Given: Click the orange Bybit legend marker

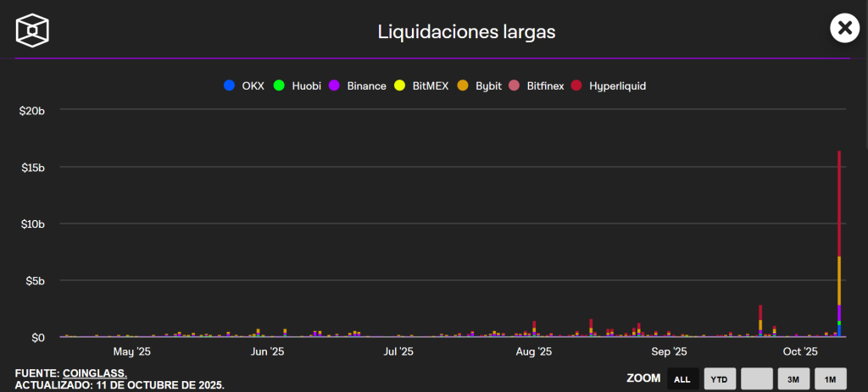Looking at the screenshot, I should point(462,86).
